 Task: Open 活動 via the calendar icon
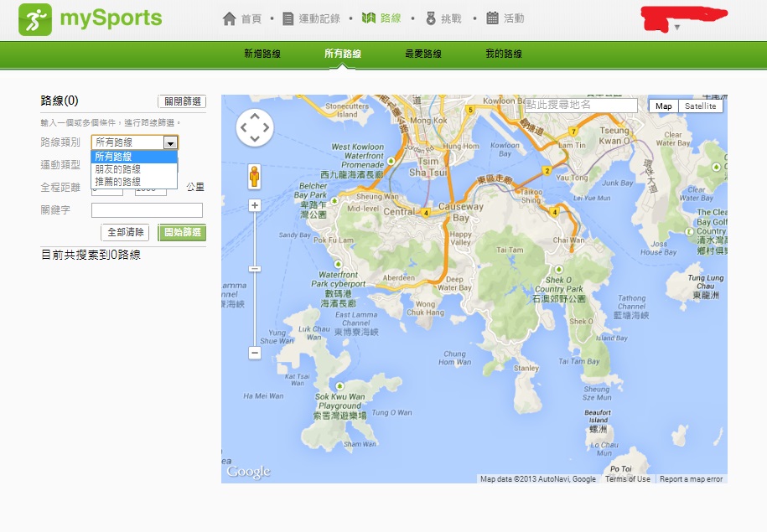[x=492, y=18]
